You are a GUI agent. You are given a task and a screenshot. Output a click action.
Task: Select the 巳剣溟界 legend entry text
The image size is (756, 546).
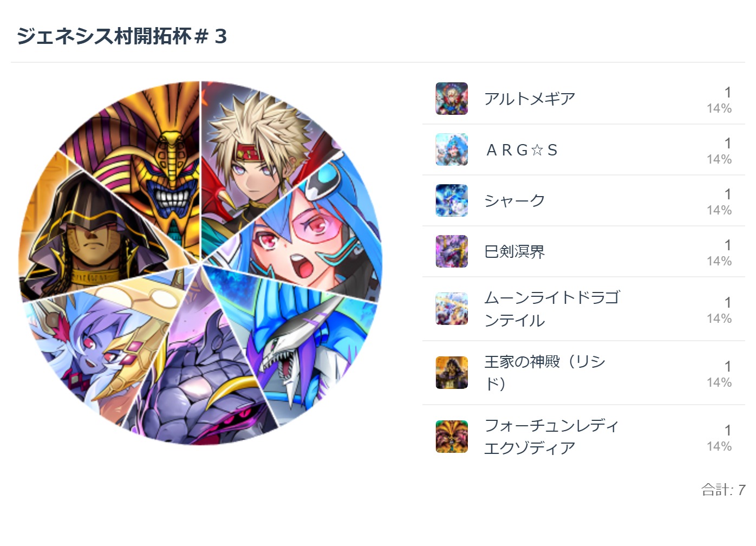pos(514,251)
